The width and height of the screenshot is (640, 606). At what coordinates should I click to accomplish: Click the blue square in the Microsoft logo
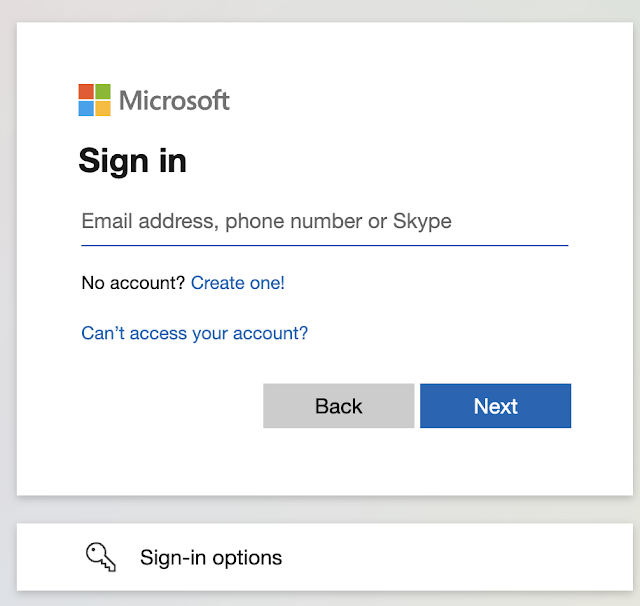87,108
